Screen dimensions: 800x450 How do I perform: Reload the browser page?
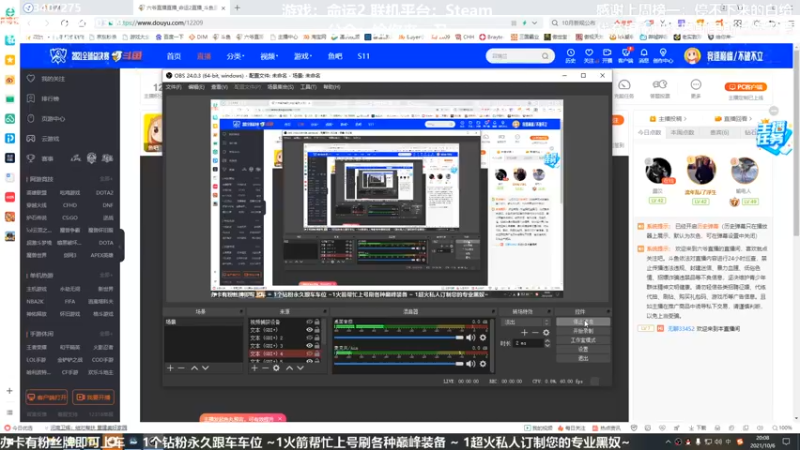pos(64,23)
